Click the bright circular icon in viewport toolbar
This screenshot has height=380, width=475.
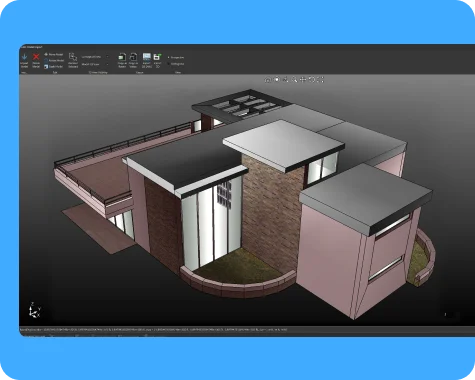[277, 79]
